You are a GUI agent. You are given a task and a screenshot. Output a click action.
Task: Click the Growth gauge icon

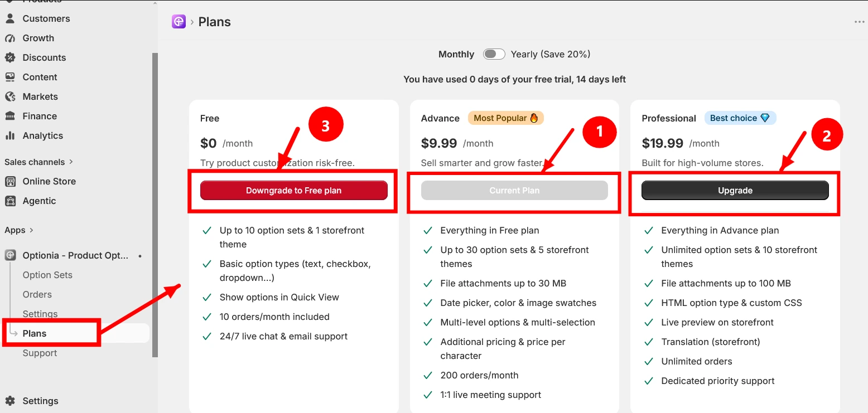(10, 38)
